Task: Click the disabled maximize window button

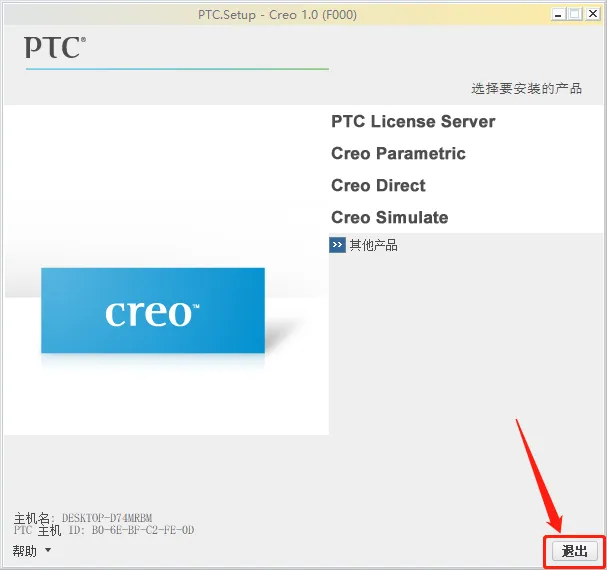Action: [x=575, y=15]
